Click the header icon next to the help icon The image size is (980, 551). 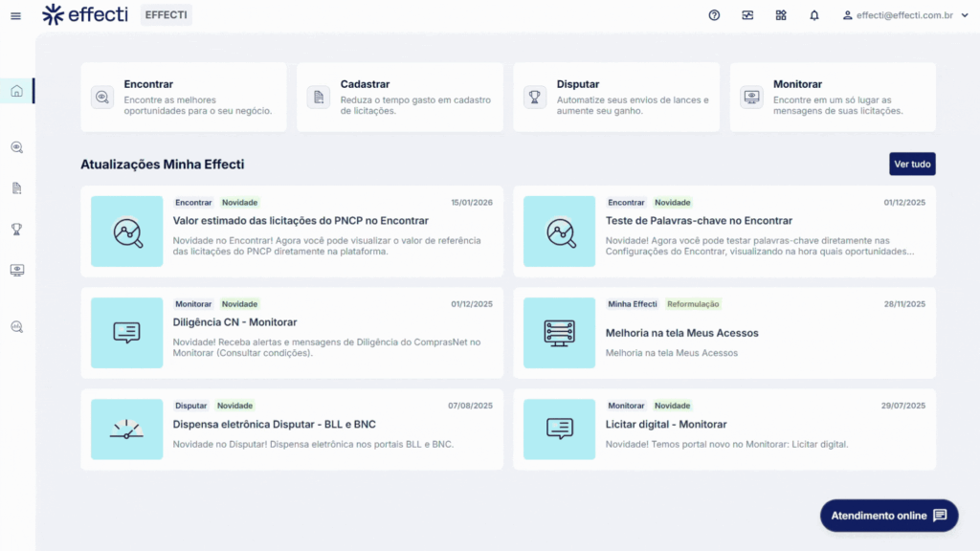click(x=747, y=15)
